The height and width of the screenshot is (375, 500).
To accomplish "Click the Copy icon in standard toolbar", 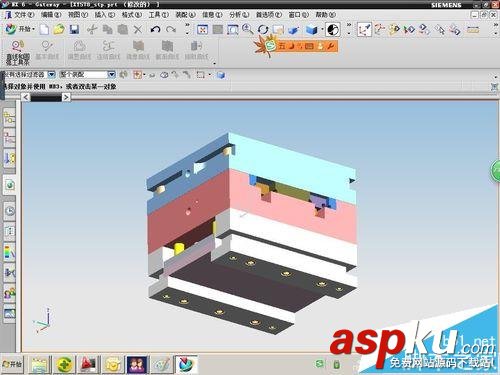I will 107,30.
